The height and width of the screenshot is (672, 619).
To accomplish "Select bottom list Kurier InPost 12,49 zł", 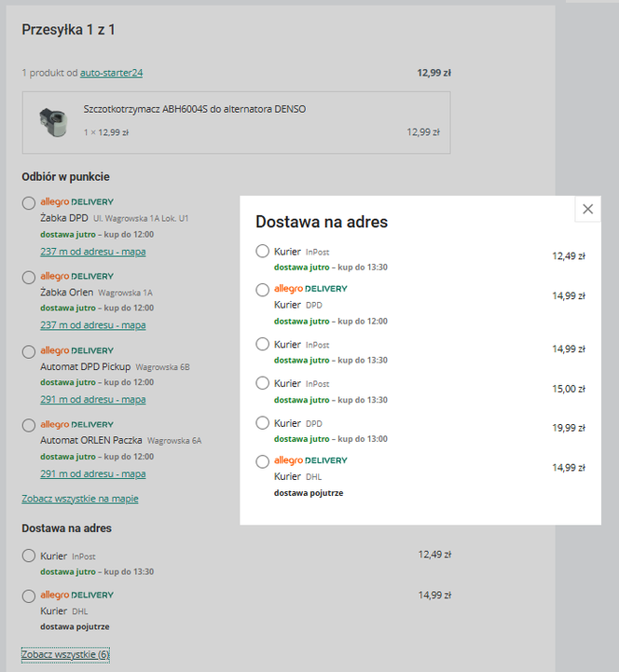I will pyautogui.click(x=29, y=556).
